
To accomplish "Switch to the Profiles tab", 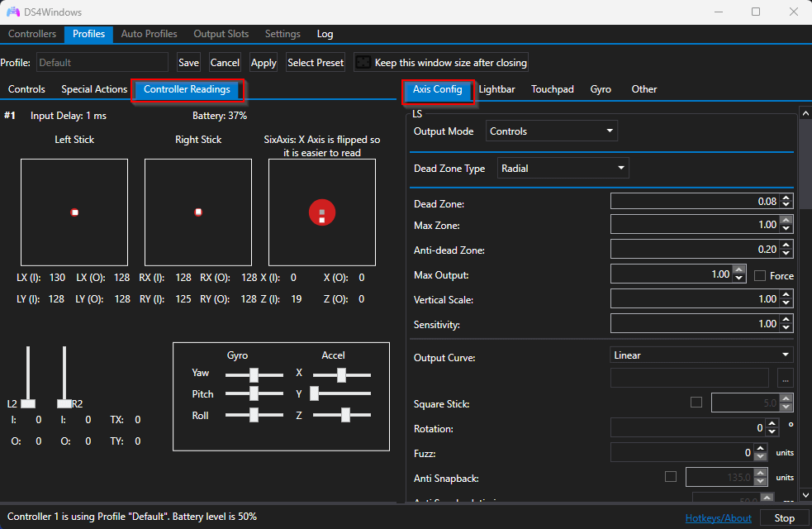I will [x=88, y=34].
